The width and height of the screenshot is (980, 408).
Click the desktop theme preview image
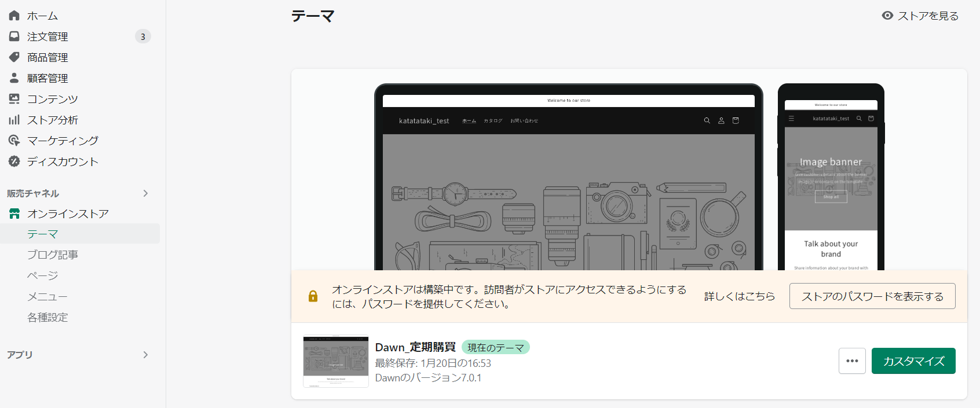(569, 177)
